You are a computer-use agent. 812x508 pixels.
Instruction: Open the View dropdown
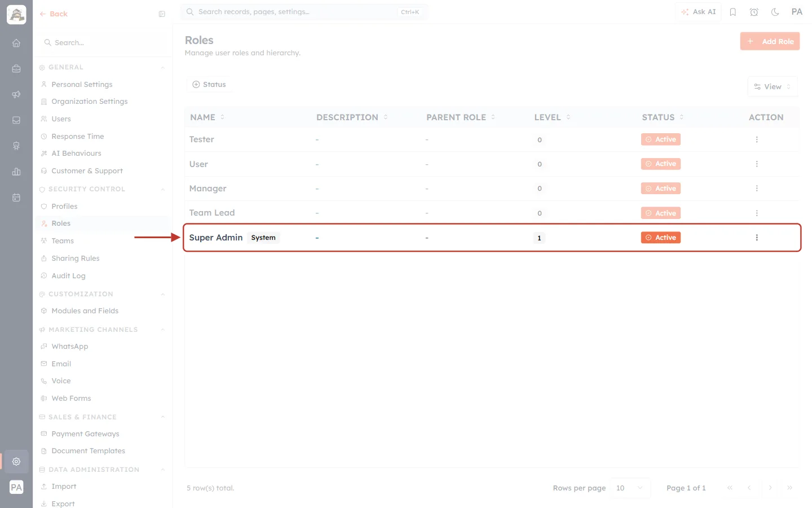773,87
